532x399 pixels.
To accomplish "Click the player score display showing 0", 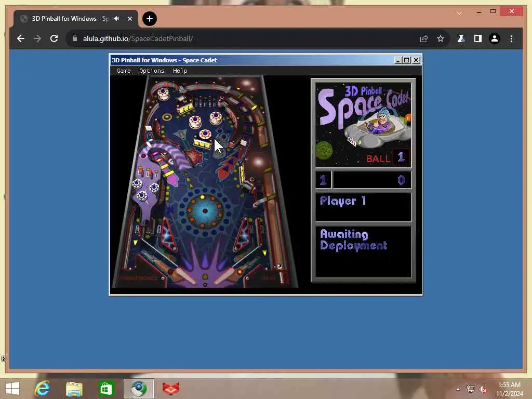I will 372,180.
